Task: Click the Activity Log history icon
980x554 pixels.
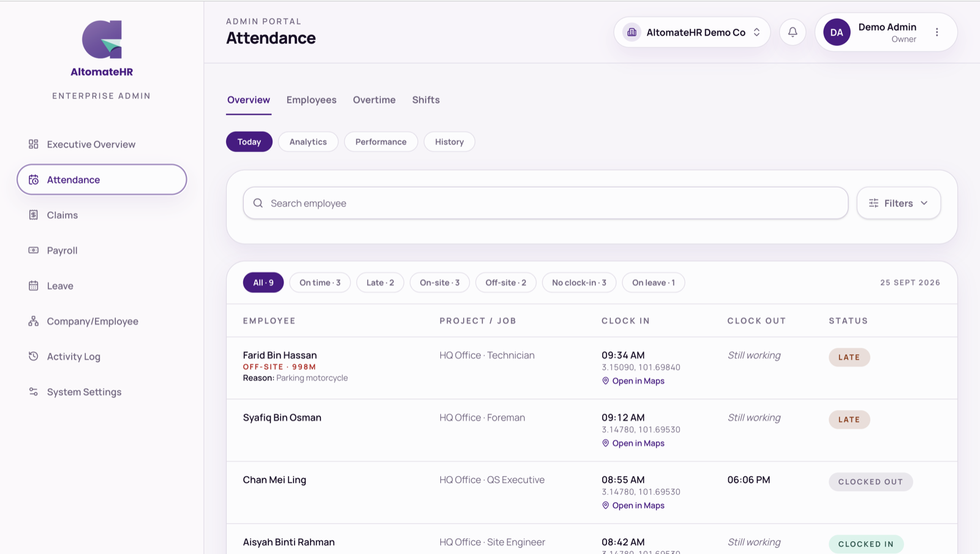Action: pos(34,356)
